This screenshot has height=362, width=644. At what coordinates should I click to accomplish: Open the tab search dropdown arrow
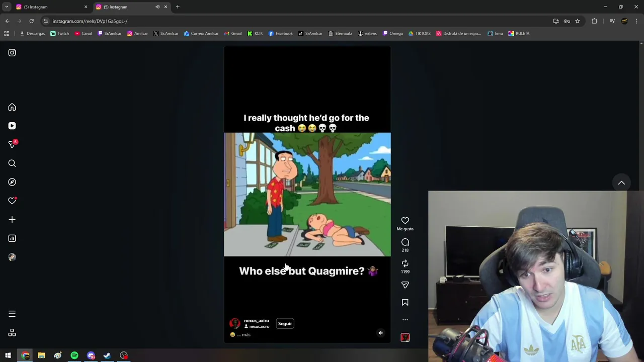pyautogui.click(x=7, y=7)
